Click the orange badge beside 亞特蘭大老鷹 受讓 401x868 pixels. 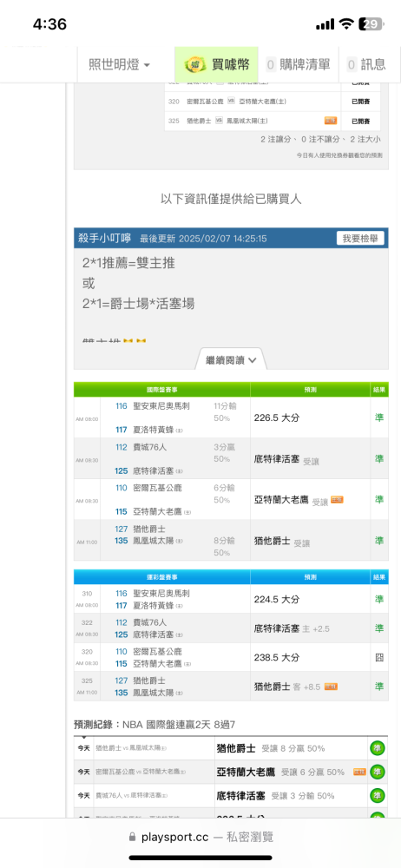point(338,500)
